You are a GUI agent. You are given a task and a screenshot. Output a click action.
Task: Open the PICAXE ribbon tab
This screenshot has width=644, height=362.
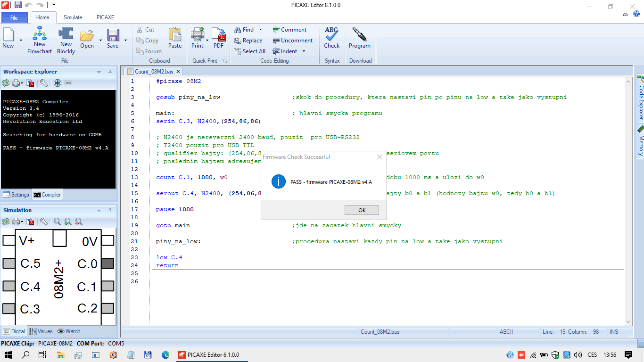click(x=105, y=17)
